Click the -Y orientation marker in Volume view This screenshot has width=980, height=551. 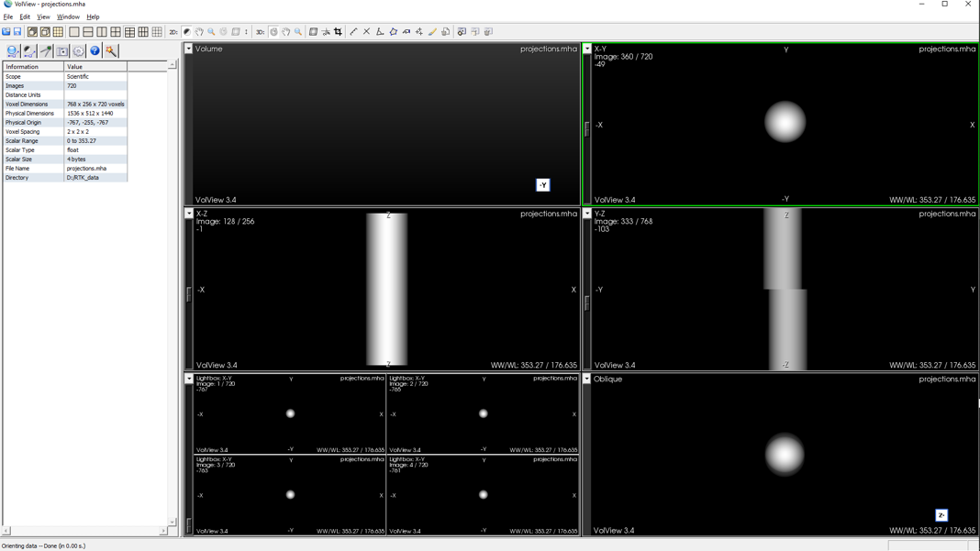pos(543,185)
